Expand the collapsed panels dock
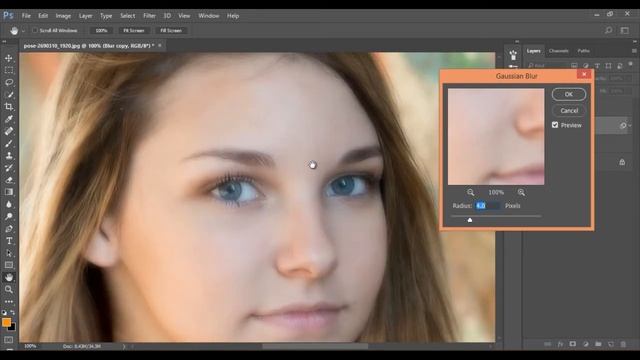This screenshot has height=360, width=640. click(x=517, y=41)
